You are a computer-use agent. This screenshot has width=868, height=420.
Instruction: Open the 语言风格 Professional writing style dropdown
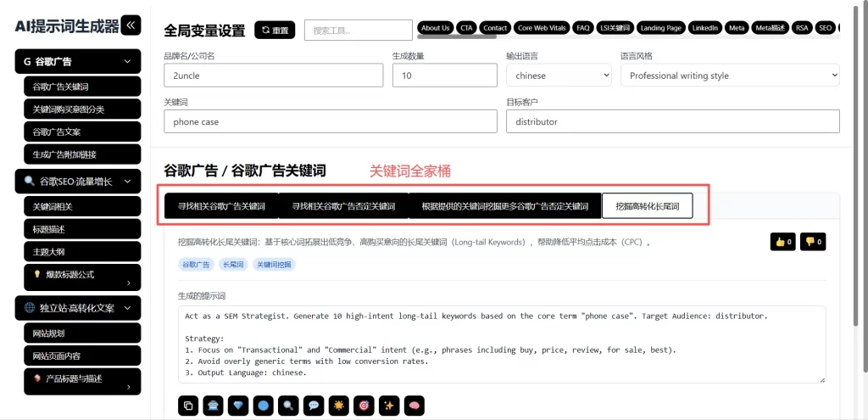(729, 76)
